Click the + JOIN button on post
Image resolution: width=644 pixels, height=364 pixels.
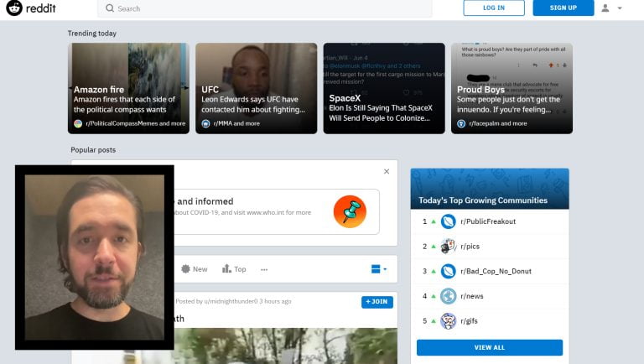coord(377,302)
